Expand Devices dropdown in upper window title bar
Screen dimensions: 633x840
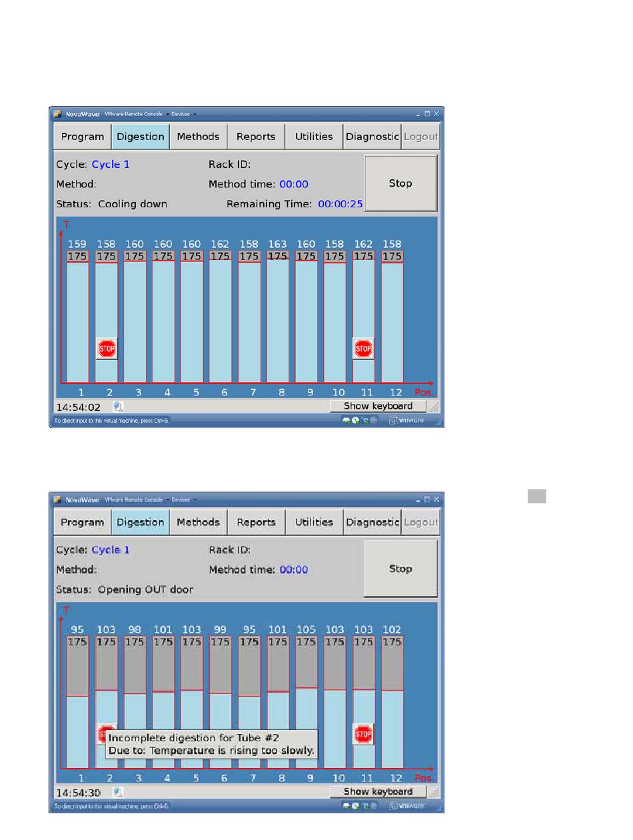183,114
